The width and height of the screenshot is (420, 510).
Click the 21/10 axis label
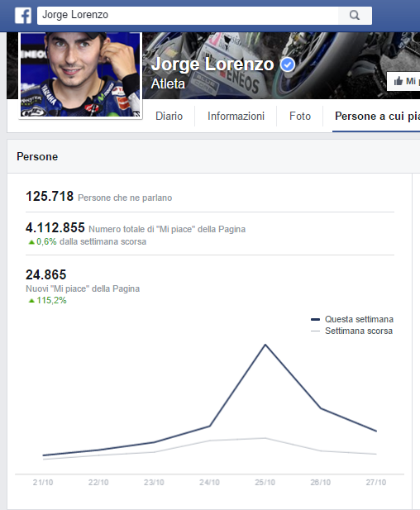click(x=43, y=483)
